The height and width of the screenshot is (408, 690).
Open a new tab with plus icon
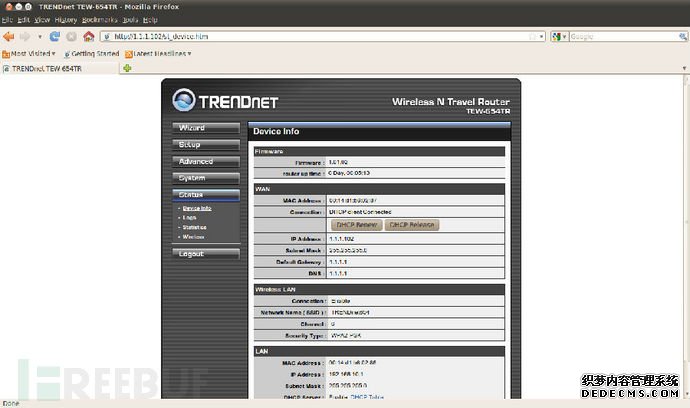tap(127, 68)
